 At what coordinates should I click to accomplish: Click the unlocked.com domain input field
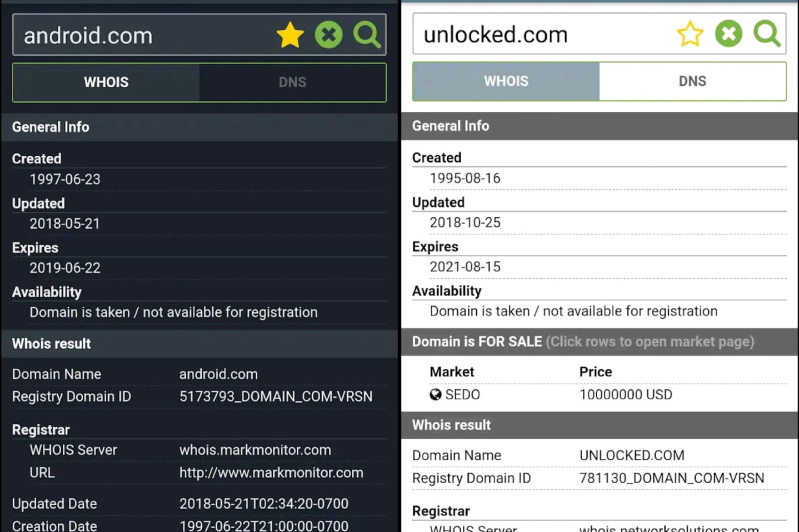536,34
